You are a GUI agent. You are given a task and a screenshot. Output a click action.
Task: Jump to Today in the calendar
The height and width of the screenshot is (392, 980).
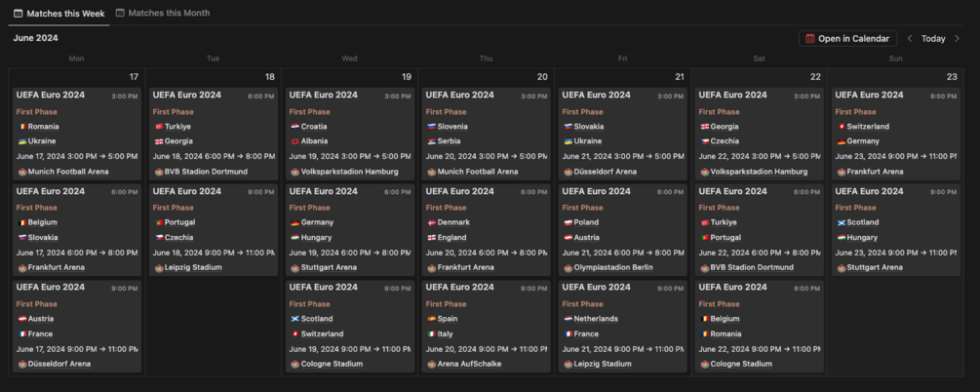pyautogui.click(x=933, y=39)
